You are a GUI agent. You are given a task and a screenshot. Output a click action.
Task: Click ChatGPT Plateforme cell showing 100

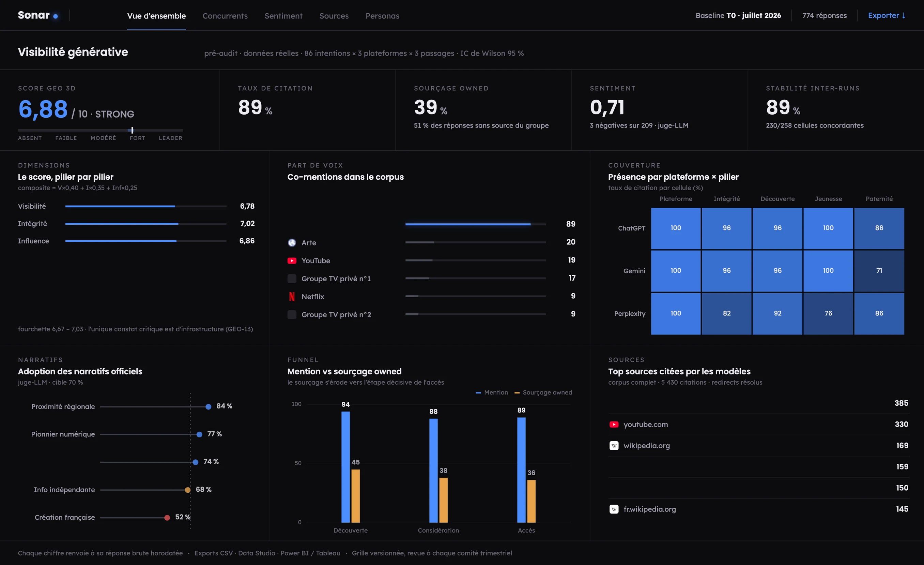[676, 228]
